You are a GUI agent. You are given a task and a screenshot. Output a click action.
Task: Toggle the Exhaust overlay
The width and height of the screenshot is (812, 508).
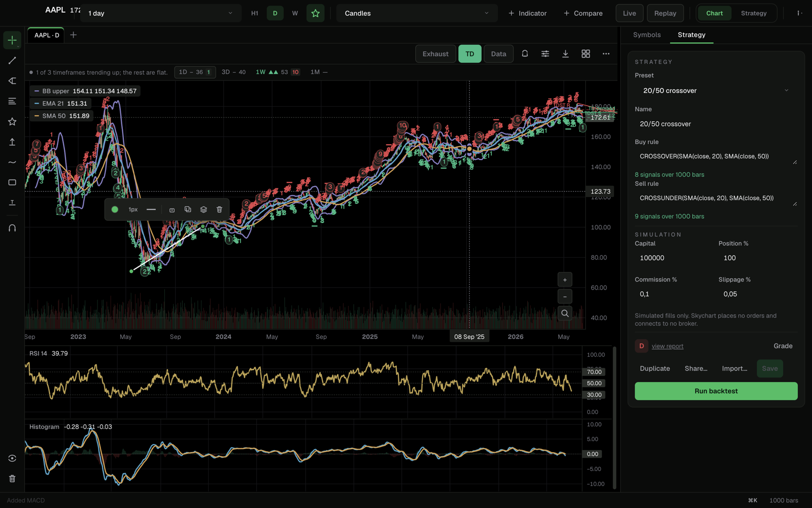pyautogui.click(x=435, y=54)
